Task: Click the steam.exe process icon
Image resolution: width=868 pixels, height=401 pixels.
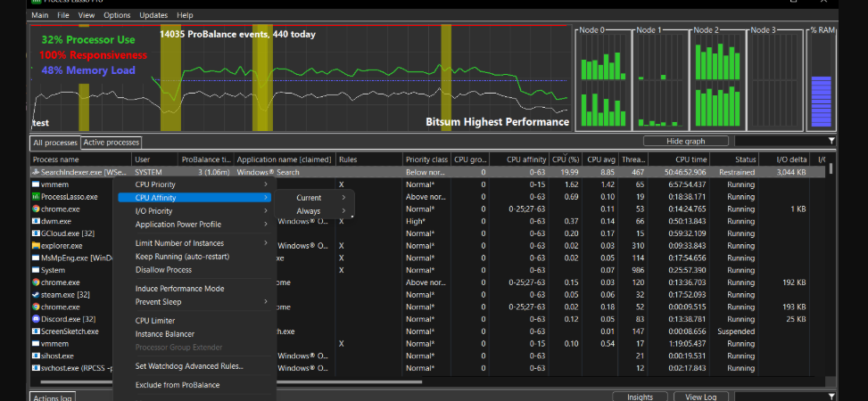Action: [36, 294]
